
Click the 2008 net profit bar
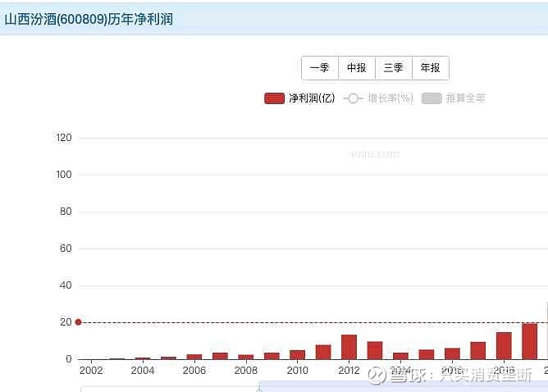pos(245,357)
